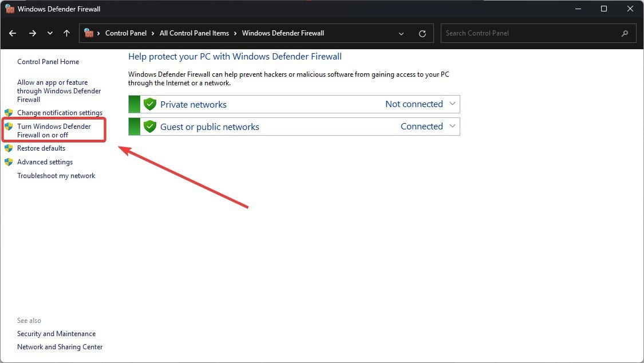Select Control Panel in the breadcrumb
The width and height of the screenshot is (644, 363).
[x=126, y=33]
